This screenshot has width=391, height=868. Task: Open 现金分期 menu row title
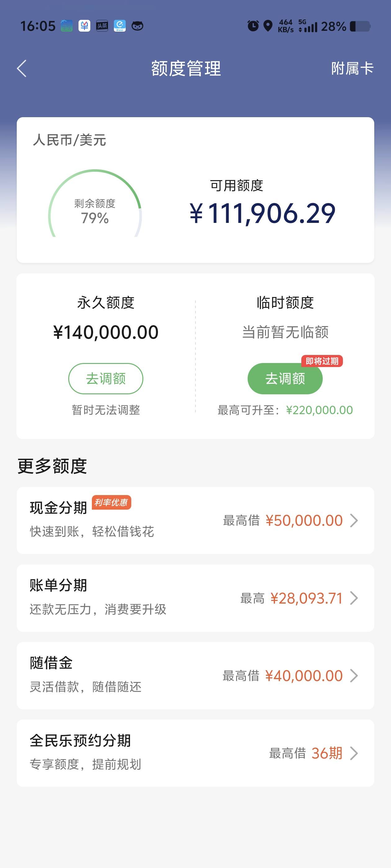(x=58, y=507)
